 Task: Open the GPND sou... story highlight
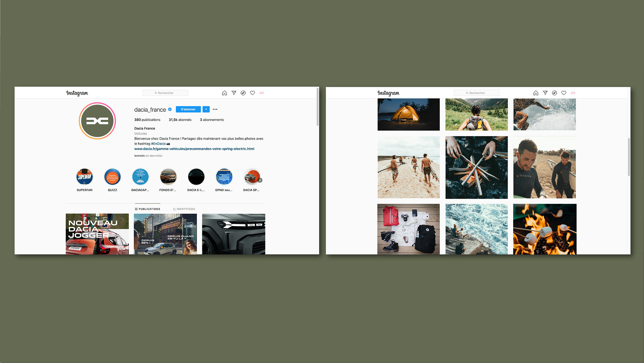pos(224,177)
